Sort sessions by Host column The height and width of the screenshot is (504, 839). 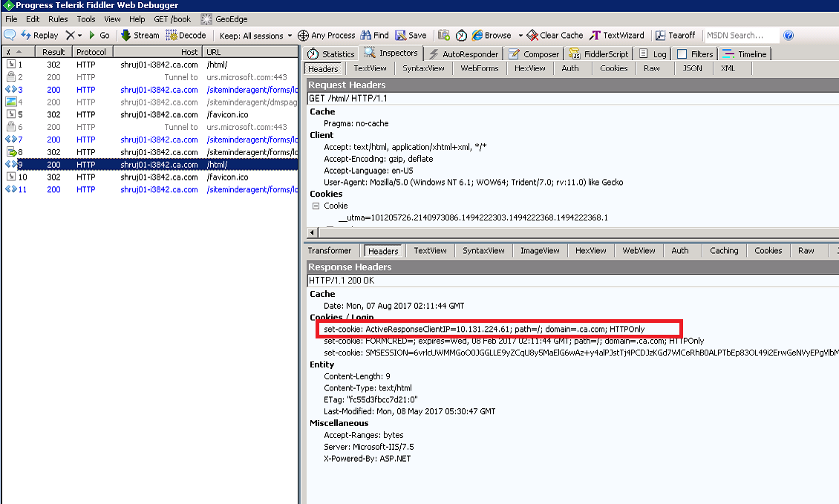click(x=158, y=52)
